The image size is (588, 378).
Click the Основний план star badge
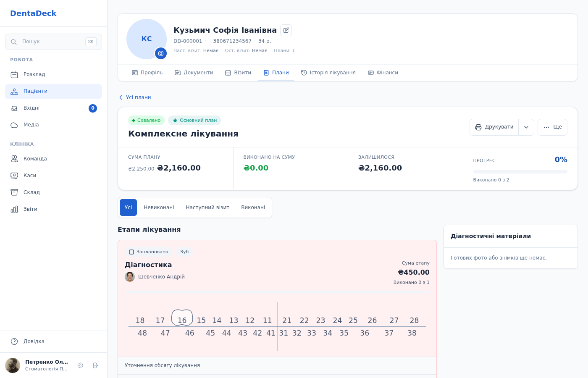point(194,121)
